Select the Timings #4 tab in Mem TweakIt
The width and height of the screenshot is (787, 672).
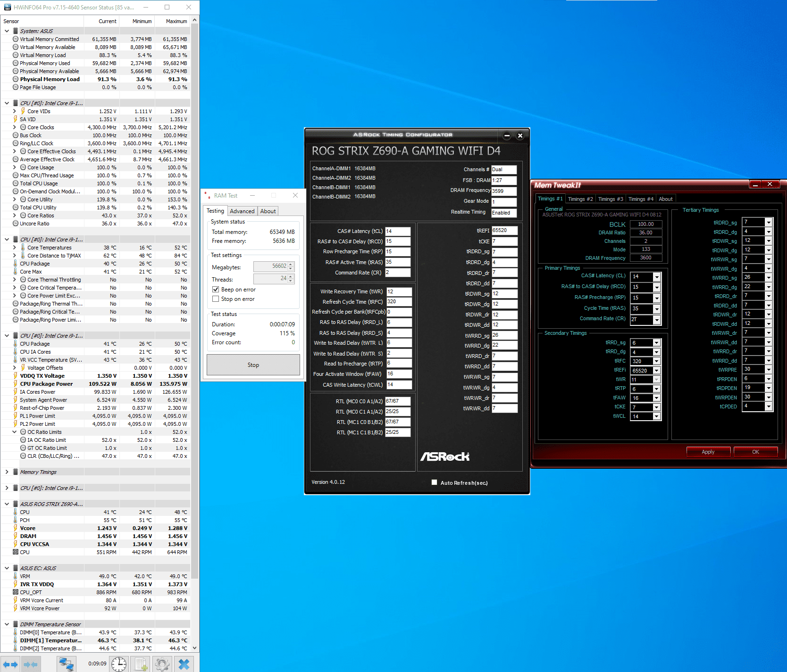tap(641, 199)
